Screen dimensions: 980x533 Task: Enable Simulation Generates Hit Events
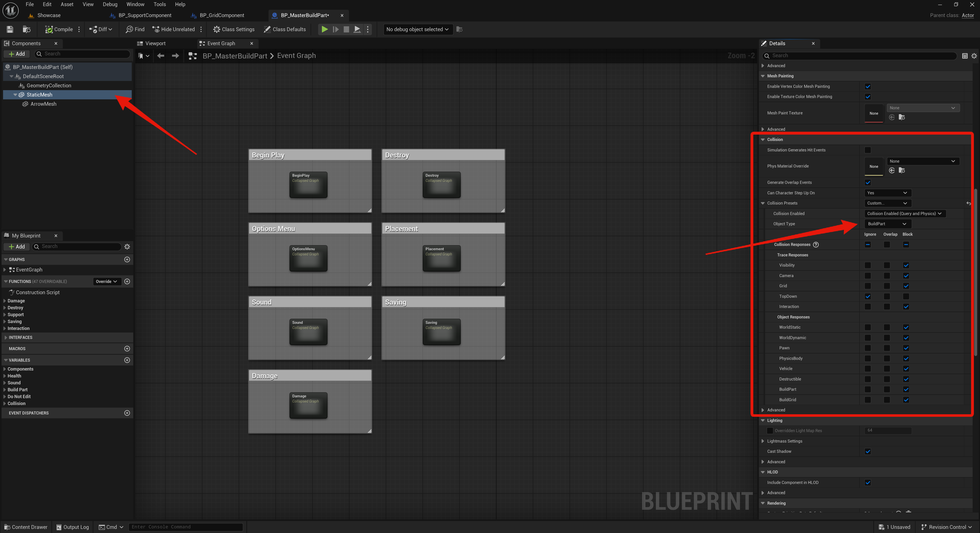coord(868,150)
